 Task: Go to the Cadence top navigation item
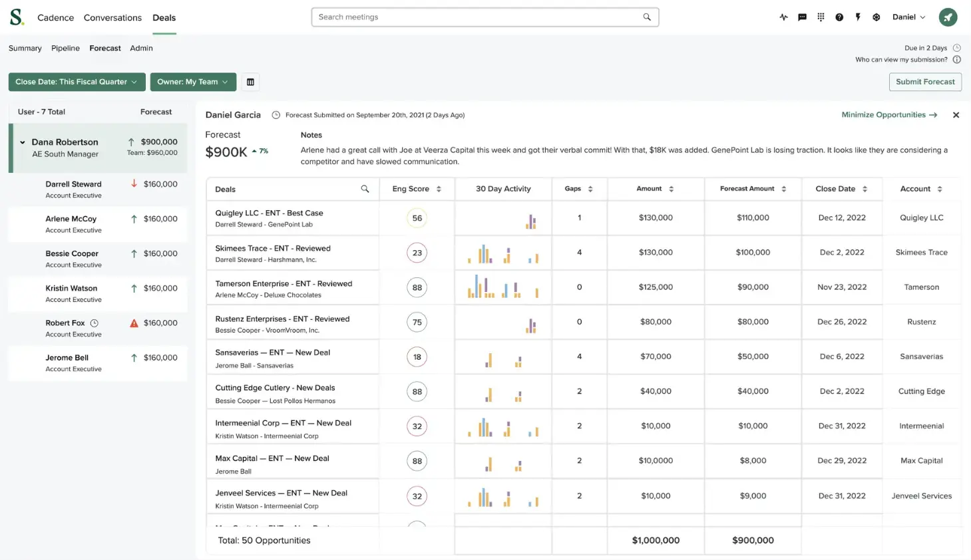[x=56, y=18]
